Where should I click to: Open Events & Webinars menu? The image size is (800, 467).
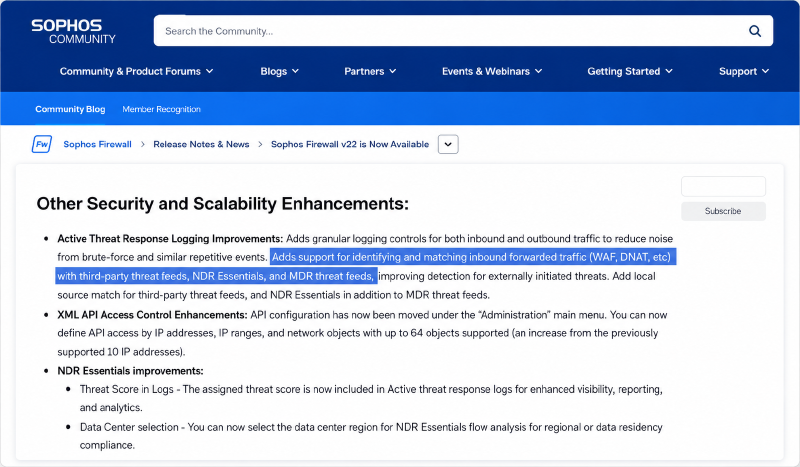(x=492, y=71)
